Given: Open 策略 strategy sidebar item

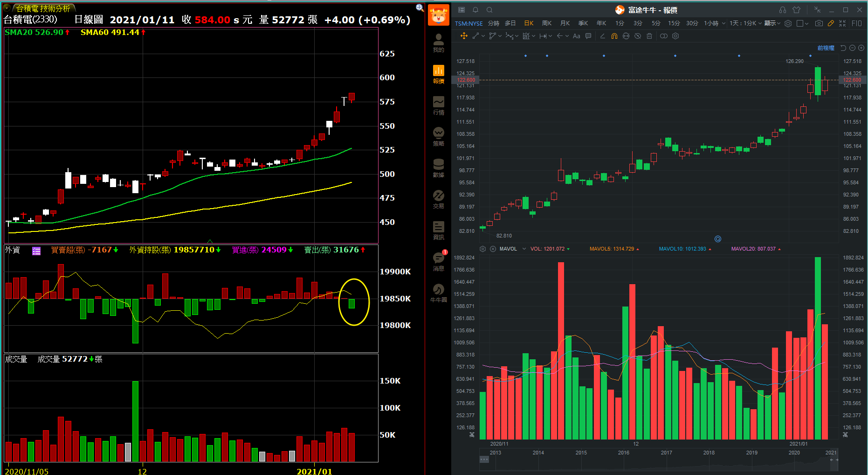Looking at the screenshot, I should pyautogui.click(x=439, y=137).
